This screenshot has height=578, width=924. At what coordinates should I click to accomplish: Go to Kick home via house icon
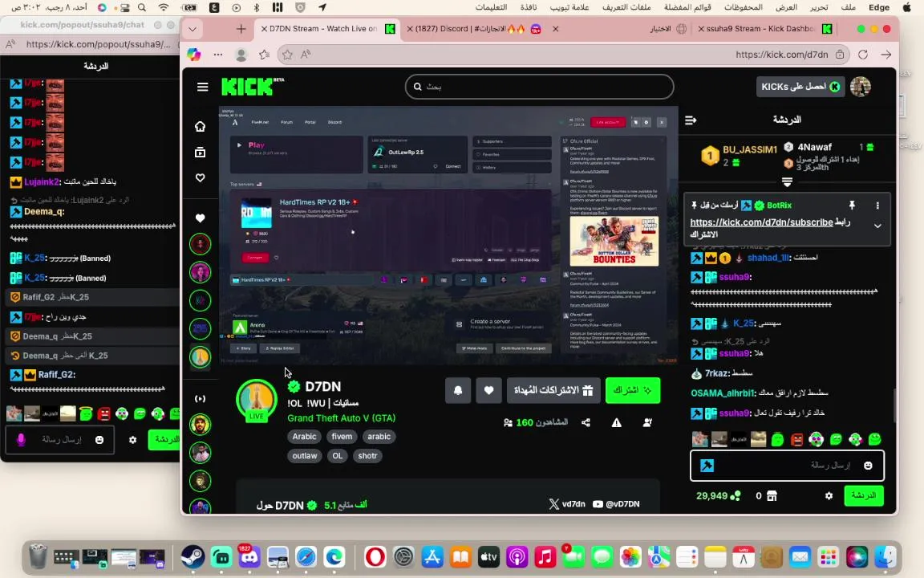(x=201, y=126)
